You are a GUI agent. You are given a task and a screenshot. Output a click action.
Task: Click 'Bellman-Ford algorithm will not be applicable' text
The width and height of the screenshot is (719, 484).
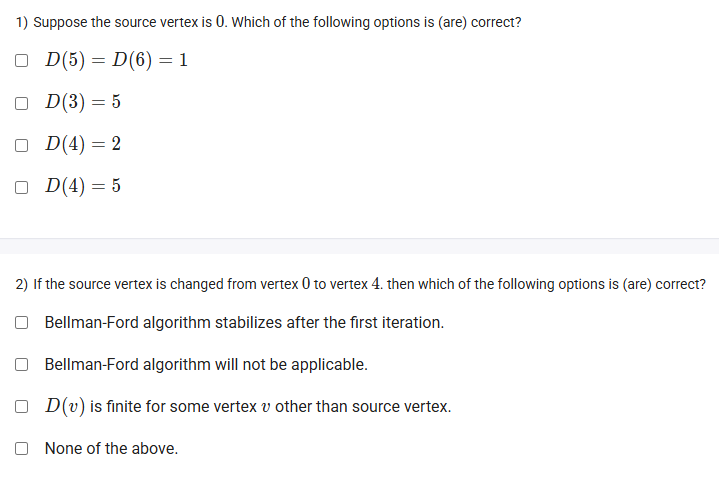point(206,365)
